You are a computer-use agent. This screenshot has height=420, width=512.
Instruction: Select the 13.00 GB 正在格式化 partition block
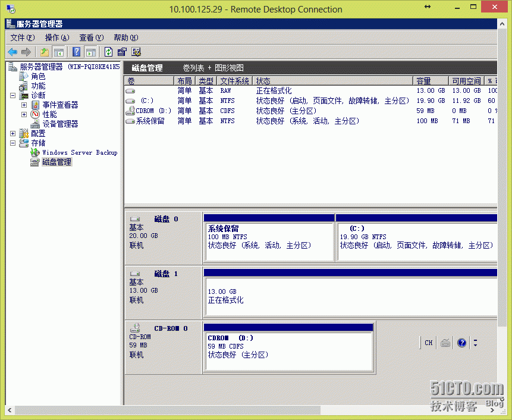pos(351,293)
